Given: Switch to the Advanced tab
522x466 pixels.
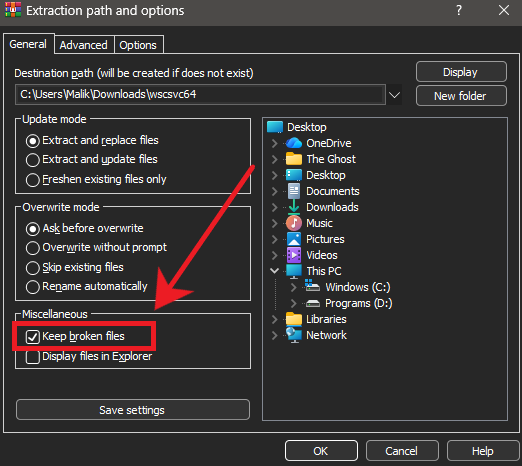Looking at the screenshot, I should [84, 45].
